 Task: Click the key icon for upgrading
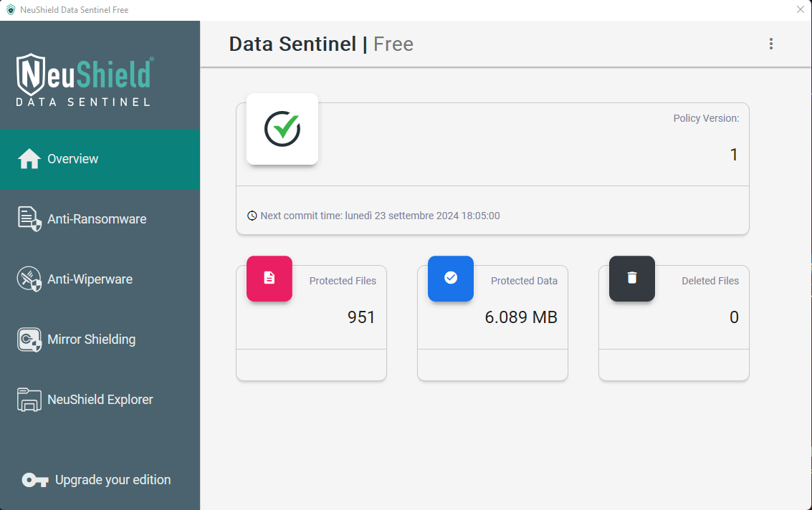coord(34,480)
